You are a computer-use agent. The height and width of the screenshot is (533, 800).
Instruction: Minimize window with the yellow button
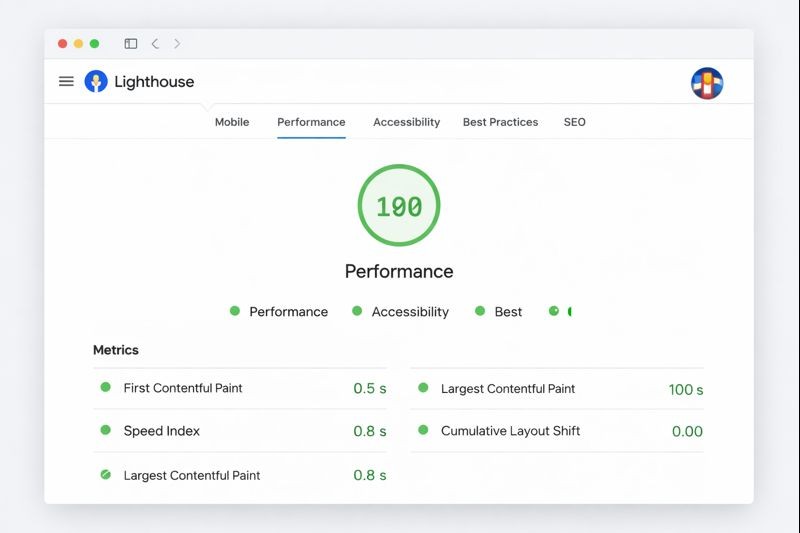(79, 44)
